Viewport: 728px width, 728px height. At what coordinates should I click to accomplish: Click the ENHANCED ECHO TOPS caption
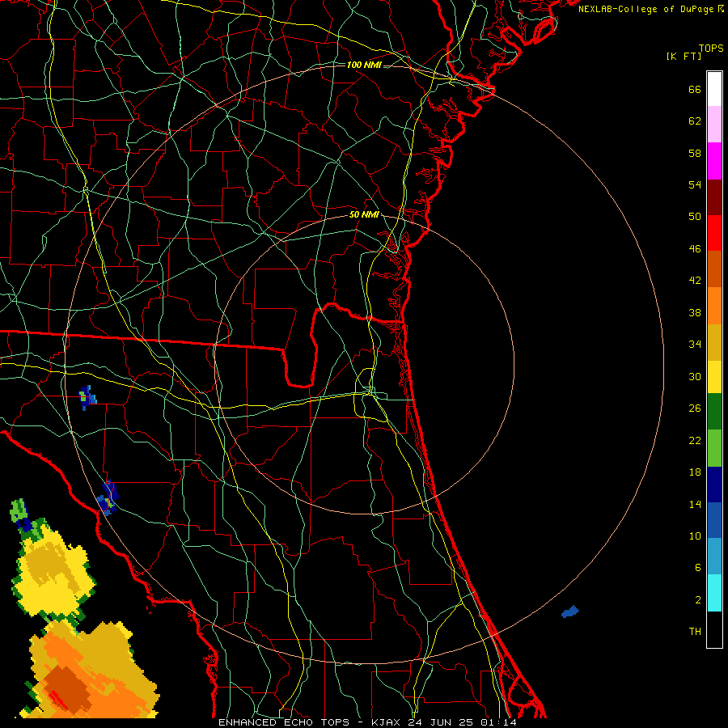click(x=284, y=722)
